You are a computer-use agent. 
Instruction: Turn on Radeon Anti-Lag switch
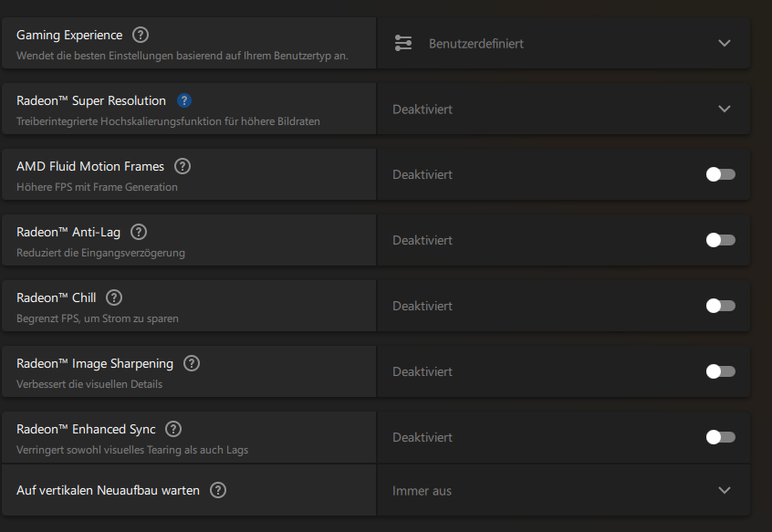(720, 240)
